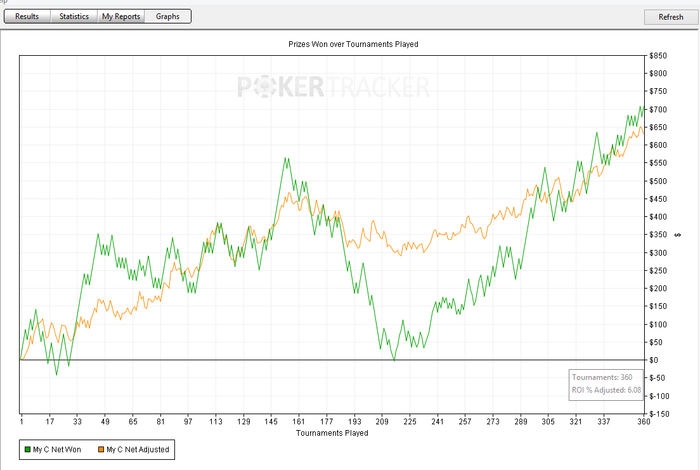Click the $0 y-axis value
This screenshot has width=700, height=470.
tap(654, 360)
